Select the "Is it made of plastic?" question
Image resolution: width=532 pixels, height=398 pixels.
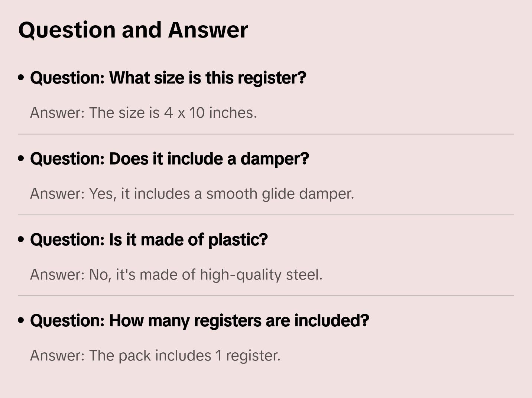click(x=149, y=240)
